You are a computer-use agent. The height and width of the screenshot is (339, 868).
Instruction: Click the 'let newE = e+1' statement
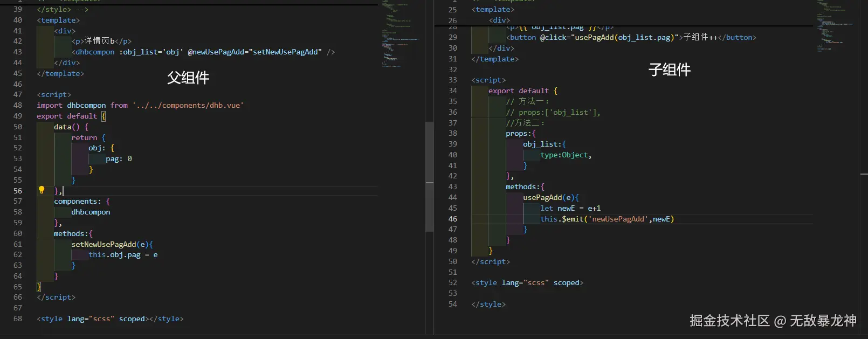[x=570, y=208]
